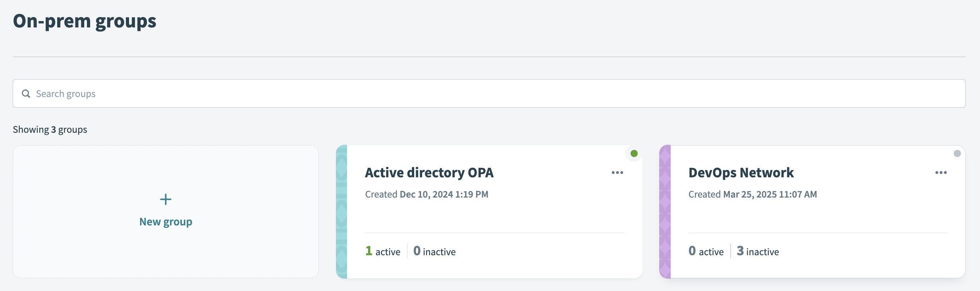980x291 pixels.
Task: Click purple color strip on DevOps Network
Action: click(665, 211)
